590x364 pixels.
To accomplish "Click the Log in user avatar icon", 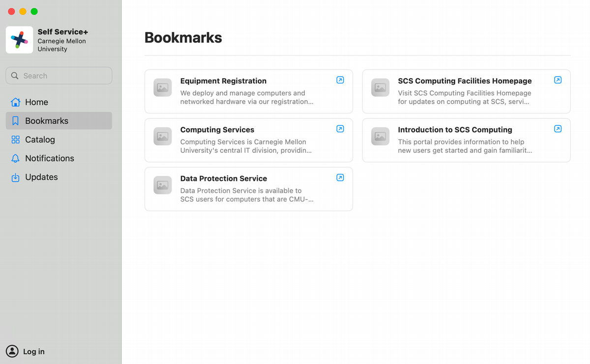I will 12,351.
